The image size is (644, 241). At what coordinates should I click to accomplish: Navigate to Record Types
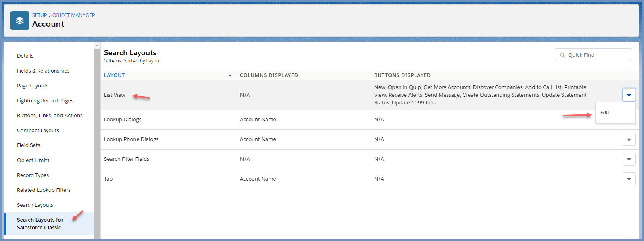point(33,175)
